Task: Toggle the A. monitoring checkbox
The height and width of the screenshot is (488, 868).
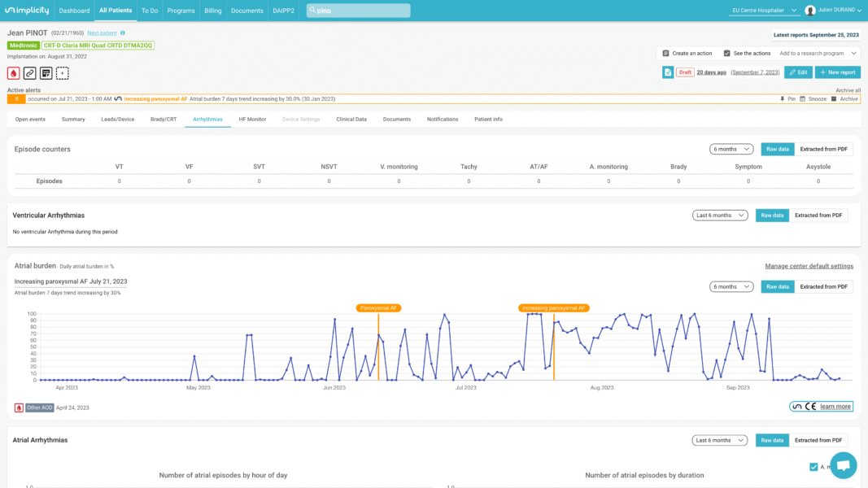Action: 813,467
